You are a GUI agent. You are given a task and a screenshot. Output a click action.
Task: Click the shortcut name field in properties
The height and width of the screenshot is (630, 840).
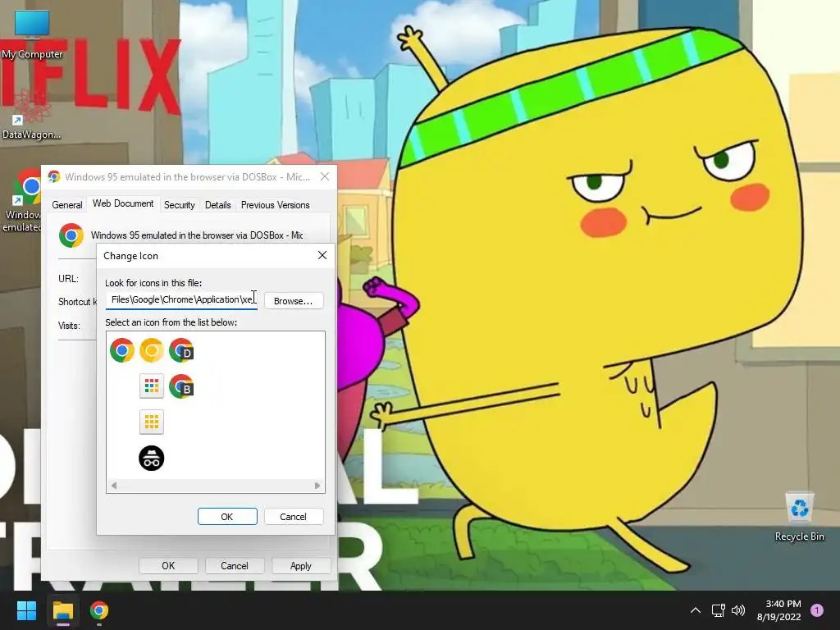coord(197,235)
